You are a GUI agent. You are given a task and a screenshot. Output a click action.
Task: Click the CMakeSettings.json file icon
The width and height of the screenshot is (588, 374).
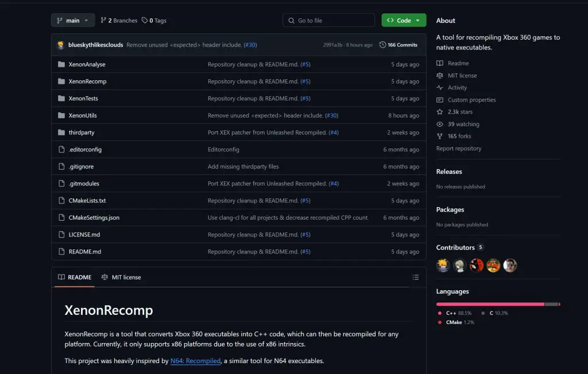click(x=61, y=218)
